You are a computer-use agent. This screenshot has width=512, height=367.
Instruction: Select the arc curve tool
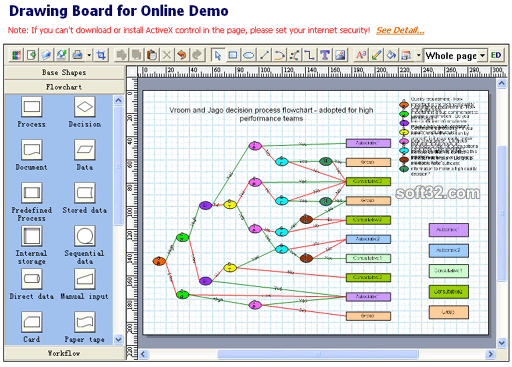tap(279, 55)
